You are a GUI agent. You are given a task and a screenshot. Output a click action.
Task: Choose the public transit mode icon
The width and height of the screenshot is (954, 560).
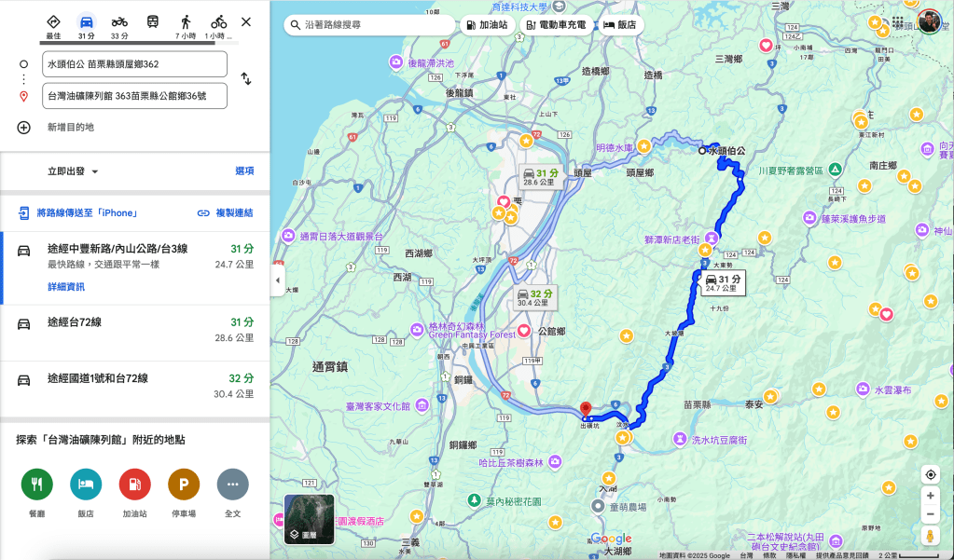[152, 21]
